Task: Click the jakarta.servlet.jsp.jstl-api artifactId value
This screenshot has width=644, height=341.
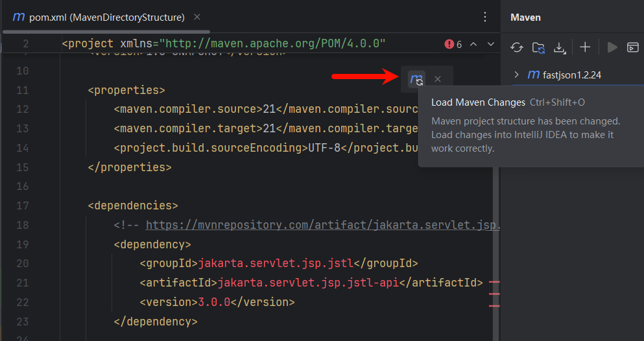Action: [x=308, y=282]
